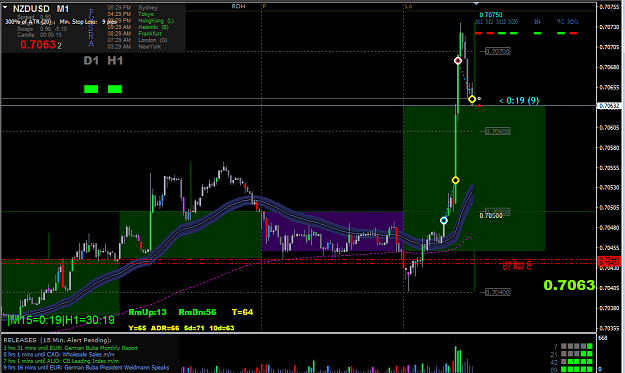Click the MN1 timeframe label
The image size is (625, 373).
573,22
